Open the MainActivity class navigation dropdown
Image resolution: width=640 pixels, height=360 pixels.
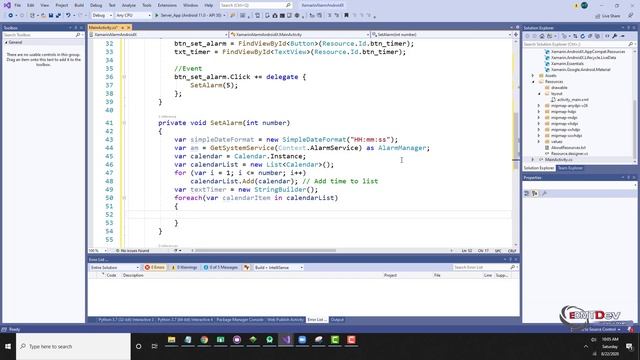(x=300, y=35)
